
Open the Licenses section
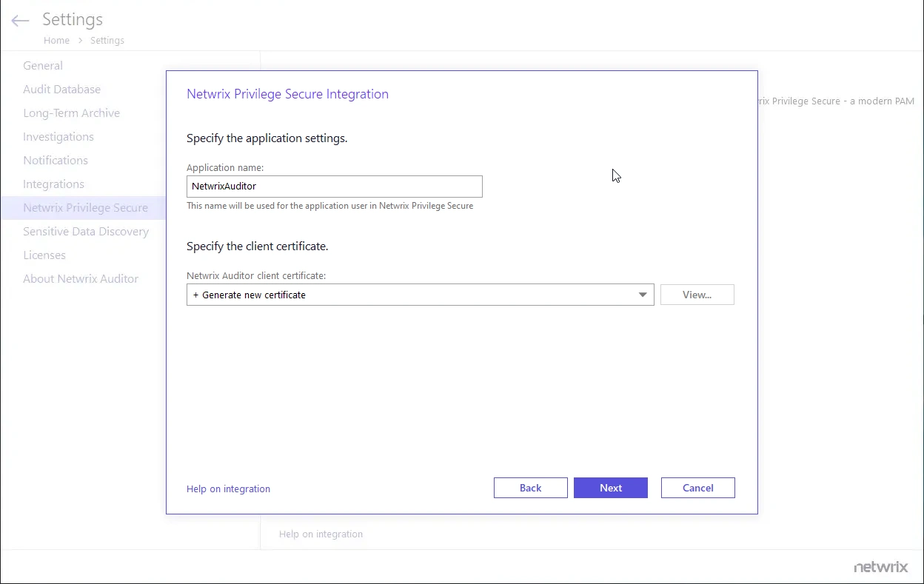[x=44, y=255]
